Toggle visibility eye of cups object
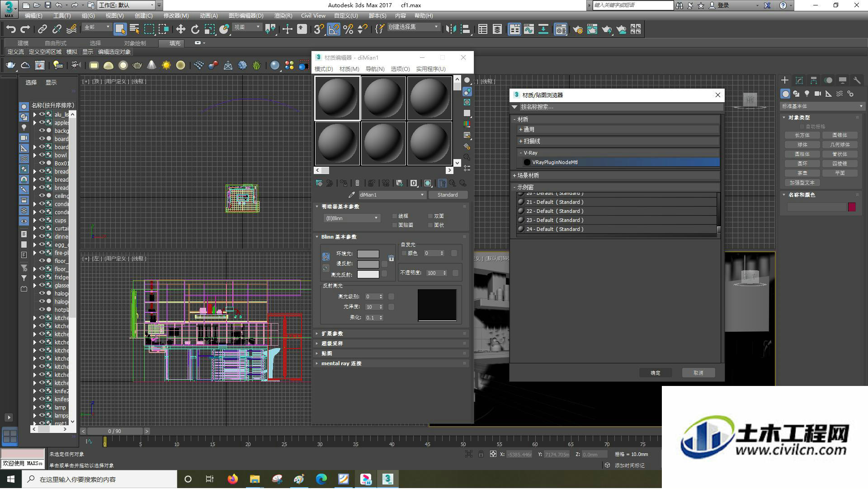 [42, 220]
